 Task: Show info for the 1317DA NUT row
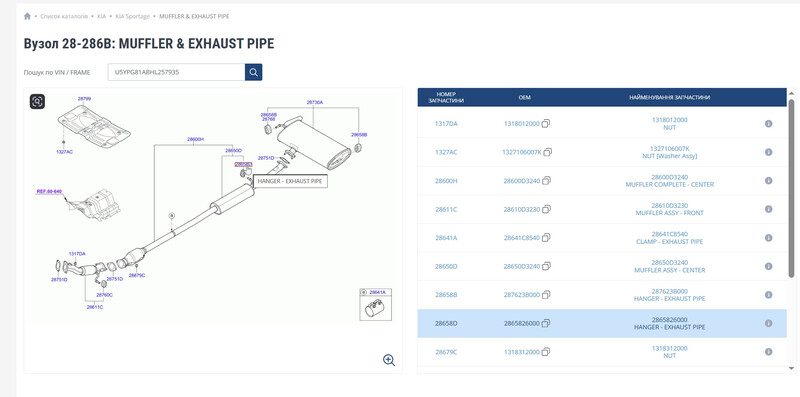tap(768, 123)
